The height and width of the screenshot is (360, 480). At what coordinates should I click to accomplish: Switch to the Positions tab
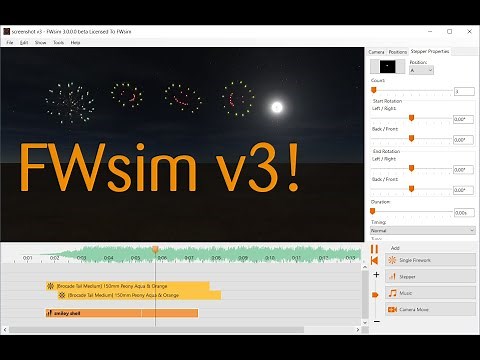(x=398, y=52)
